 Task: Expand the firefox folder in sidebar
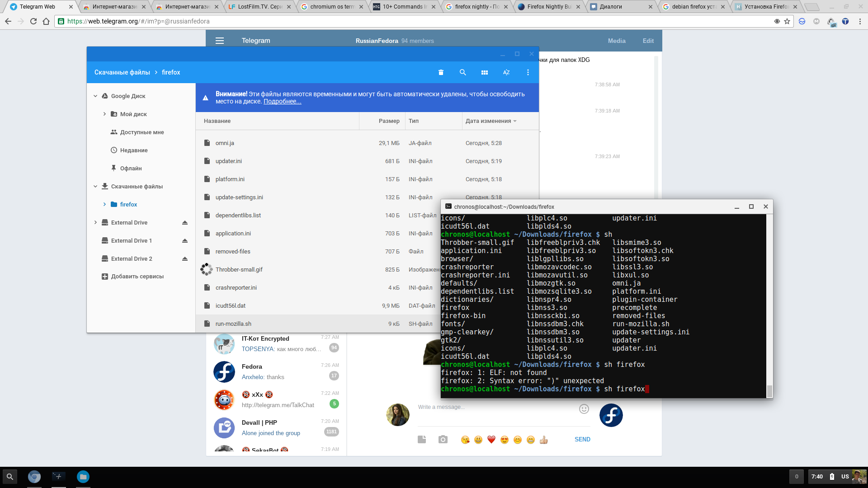104,205
